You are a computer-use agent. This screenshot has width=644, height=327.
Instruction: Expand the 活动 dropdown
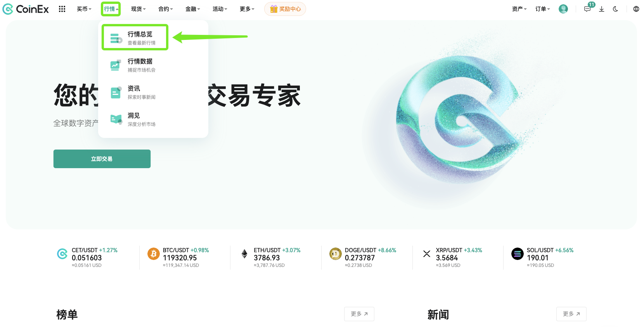[x=220, y=9]
